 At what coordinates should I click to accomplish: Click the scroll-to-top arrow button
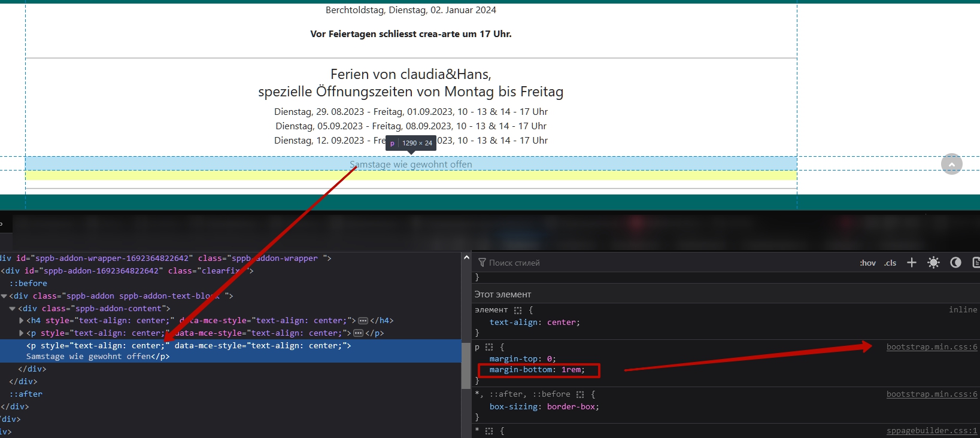point(951,164)
